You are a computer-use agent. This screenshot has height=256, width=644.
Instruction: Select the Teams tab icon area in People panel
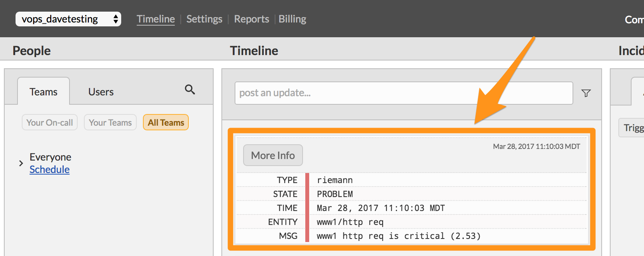pos(43,92)
